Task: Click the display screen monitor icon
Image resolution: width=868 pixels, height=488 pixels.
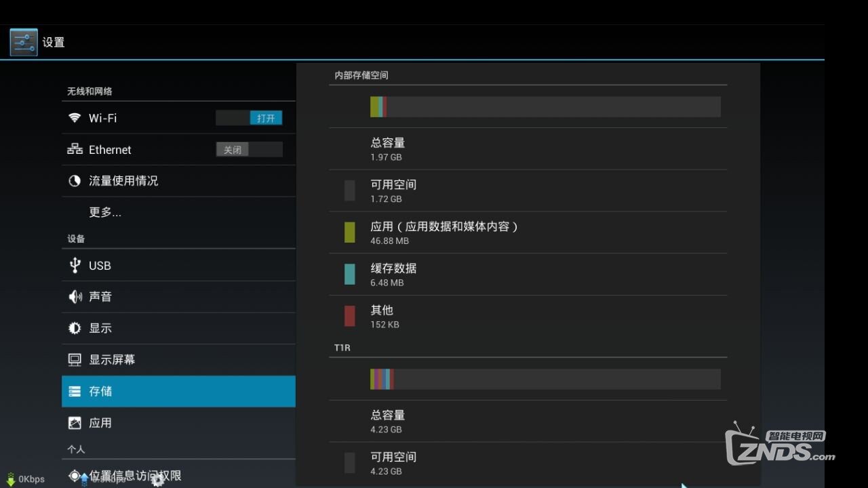Action: (75, 360)
